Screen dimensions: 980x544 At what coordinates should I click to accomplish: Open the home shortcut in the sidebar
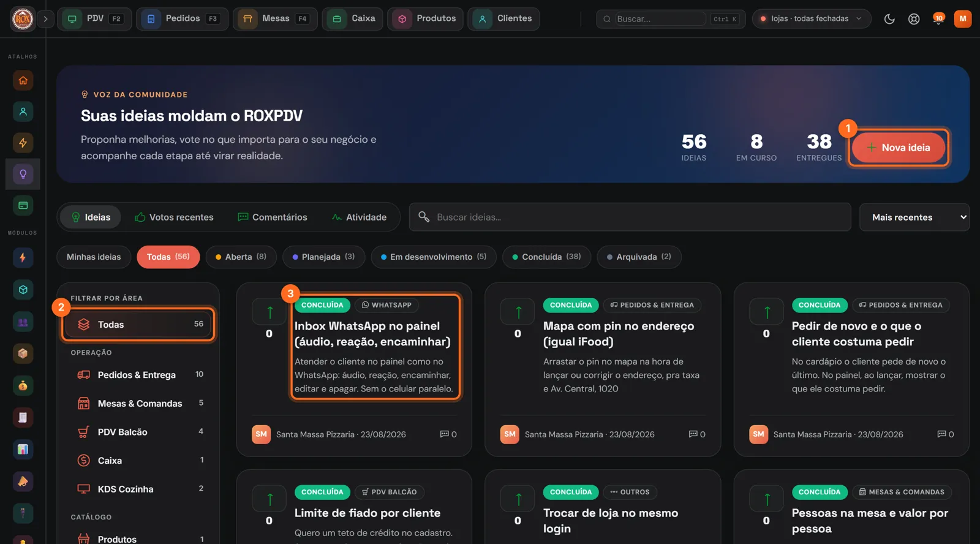coord(23,80)
